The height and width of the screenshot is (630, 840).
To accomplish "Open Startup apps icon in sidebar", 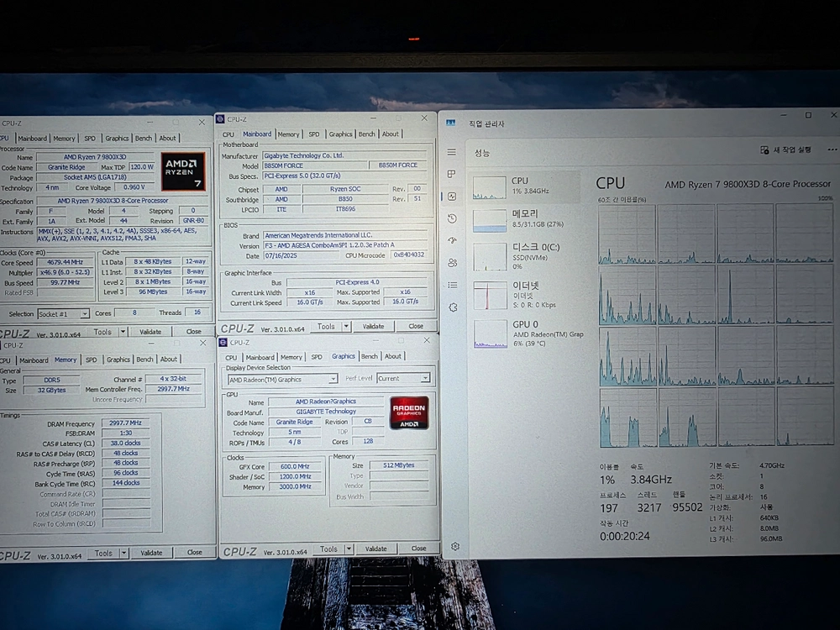I will point(452,240).
